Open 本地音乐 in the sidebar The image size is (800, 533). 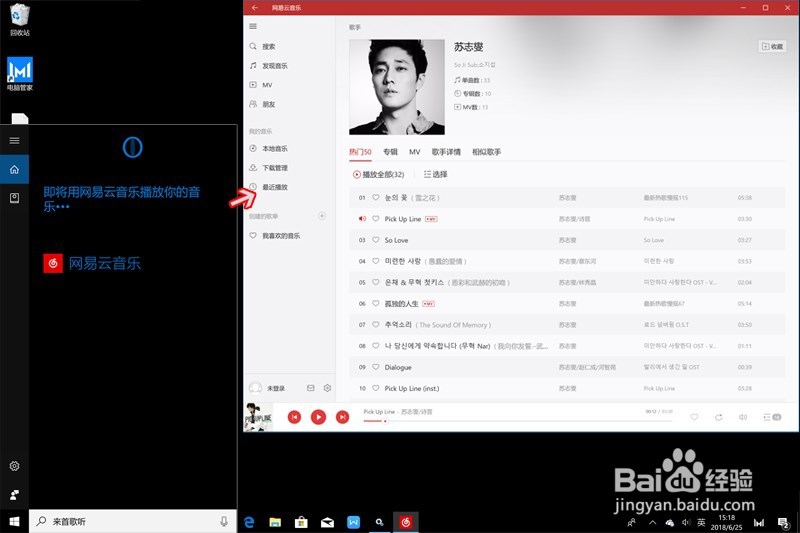pyautogui.click(x=274, y=148)
